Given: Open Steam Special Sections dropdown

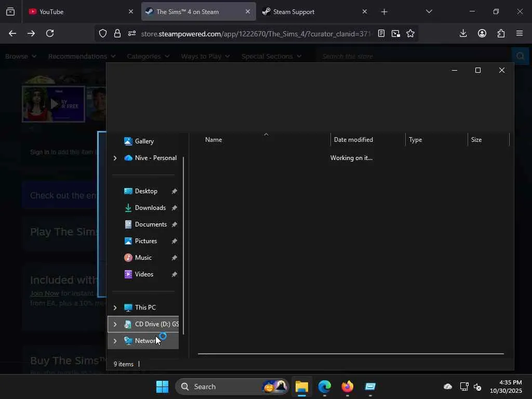Looking at the screenshot, I should 271,56.
